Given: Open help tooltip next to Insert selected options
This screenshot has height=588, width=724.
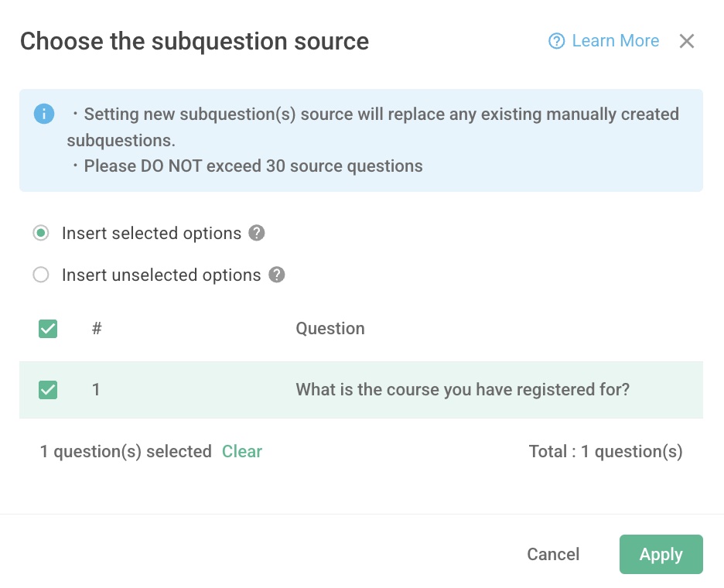Looking at the screenshot, I should point(256,233).
